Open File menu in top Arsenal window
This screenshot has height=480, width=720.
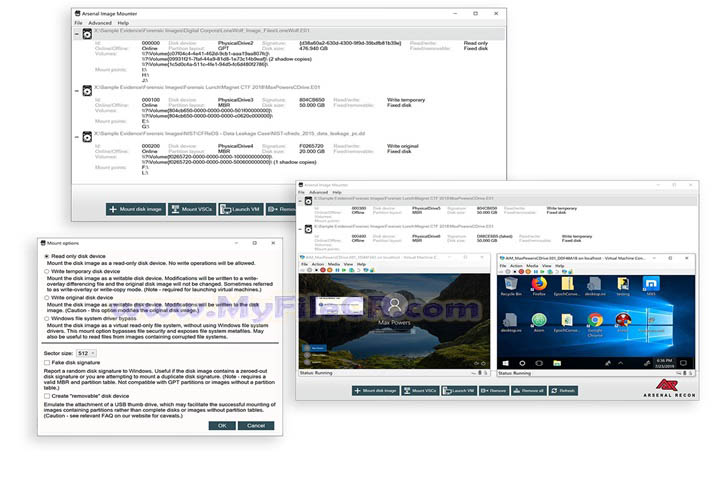(x=79, y=23)
